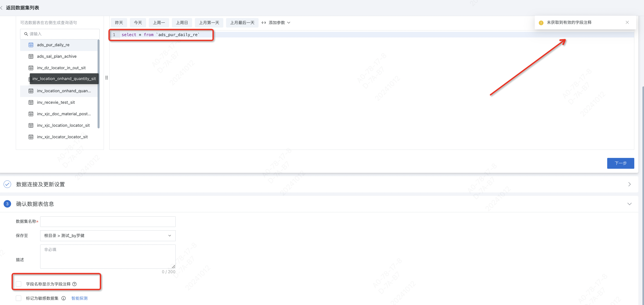Open the 保存至 folder dropdown

coord(108,236)
